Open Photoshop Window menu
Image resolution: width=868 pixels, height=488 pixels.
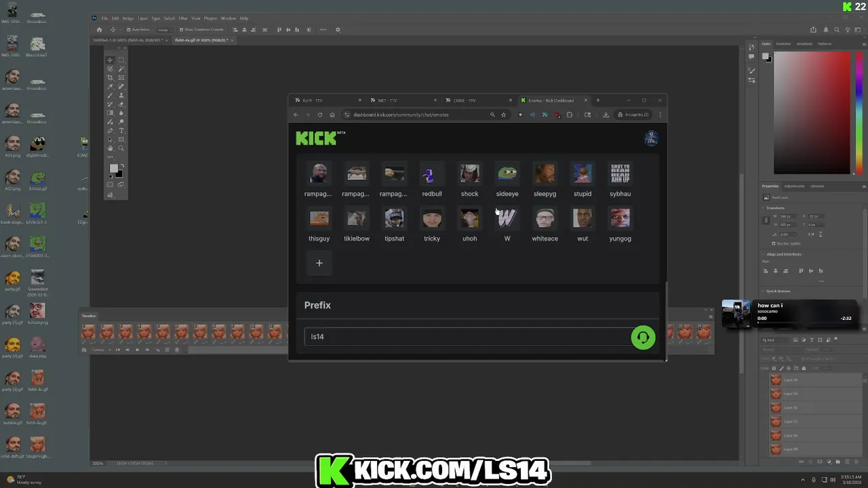229,18
